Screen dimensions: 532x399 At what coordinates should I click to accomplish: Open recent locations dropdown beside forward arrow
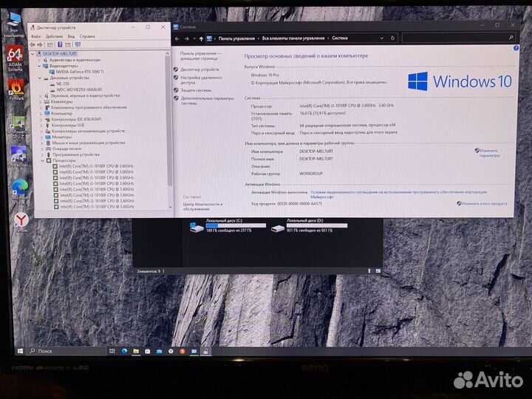click(194, 38)
